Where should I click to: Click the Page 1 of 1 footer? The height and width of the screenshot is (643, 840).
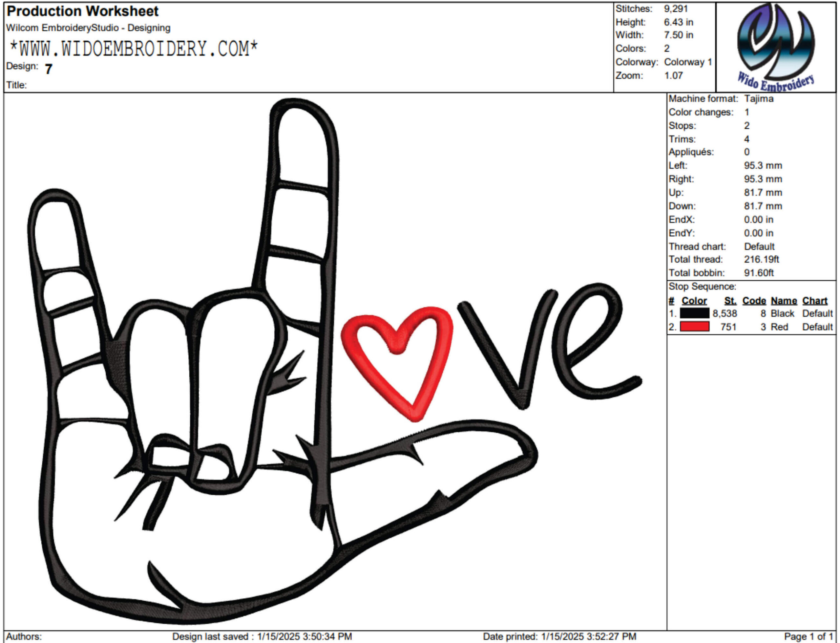click(x=808, y=636)
